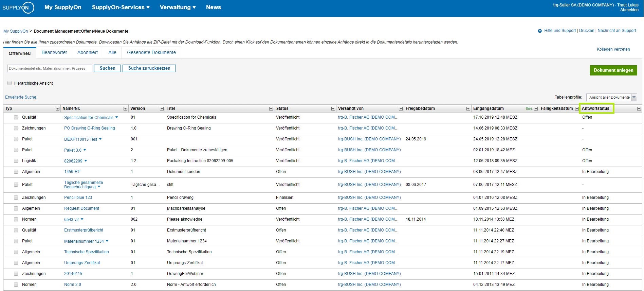Check the Request Document row checkbox

[x=16, y=208]
